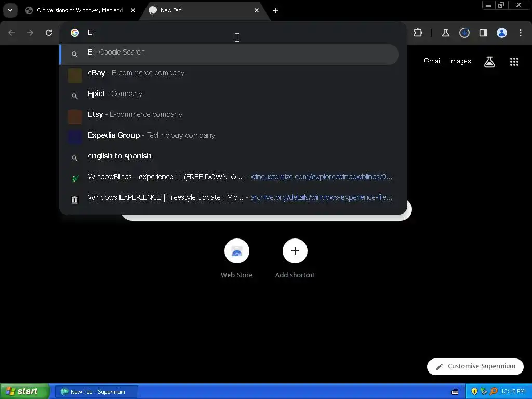Reload the page
This screenshot has width=532, height=399.
[x=49, y=33]
